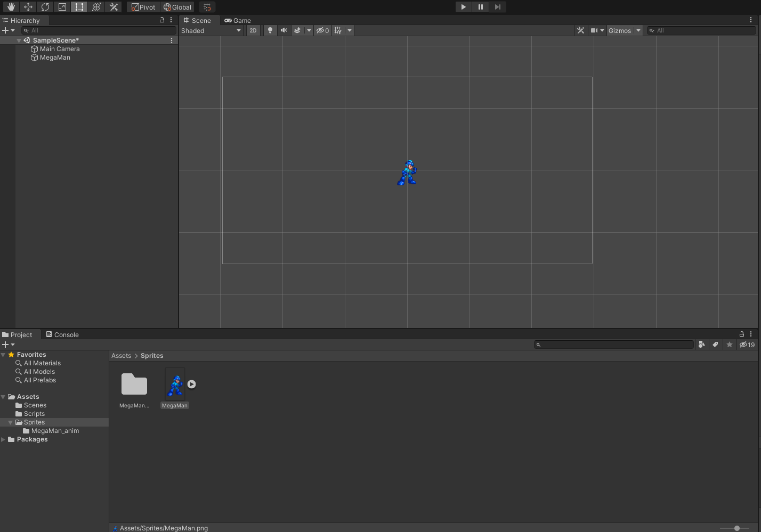Image resolution: width=761 pixels, height=532 pixels.
Task: Open Hierarchy create (+) menu
Action: click(x=9, y=30)
